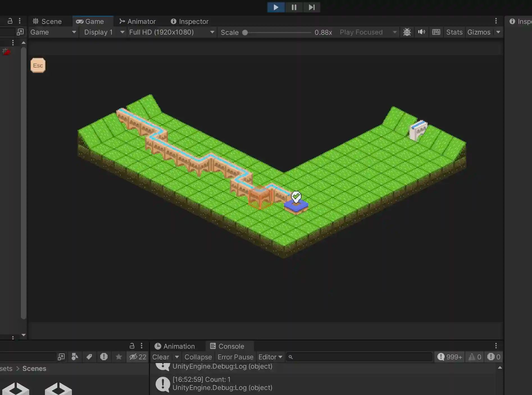Image resolution: width=532 pixels, height=395 pixels.
Task: Click the console search field
Action: pos(360,357)
